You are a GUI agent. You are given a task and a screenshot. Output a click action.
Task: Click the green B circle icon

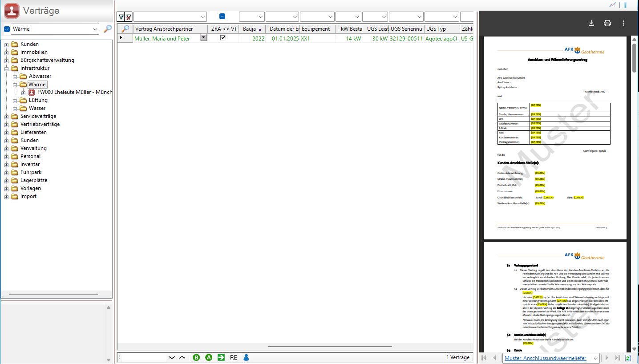point(196,357)
